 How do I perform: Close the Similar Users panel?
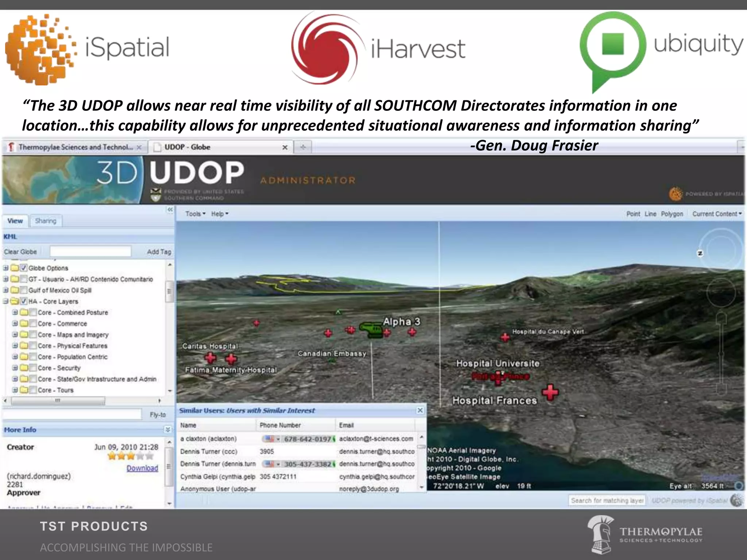click(420, 411)
